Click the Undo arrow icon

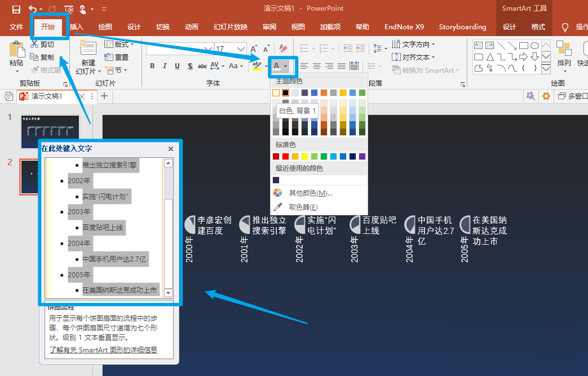[33, 9]
